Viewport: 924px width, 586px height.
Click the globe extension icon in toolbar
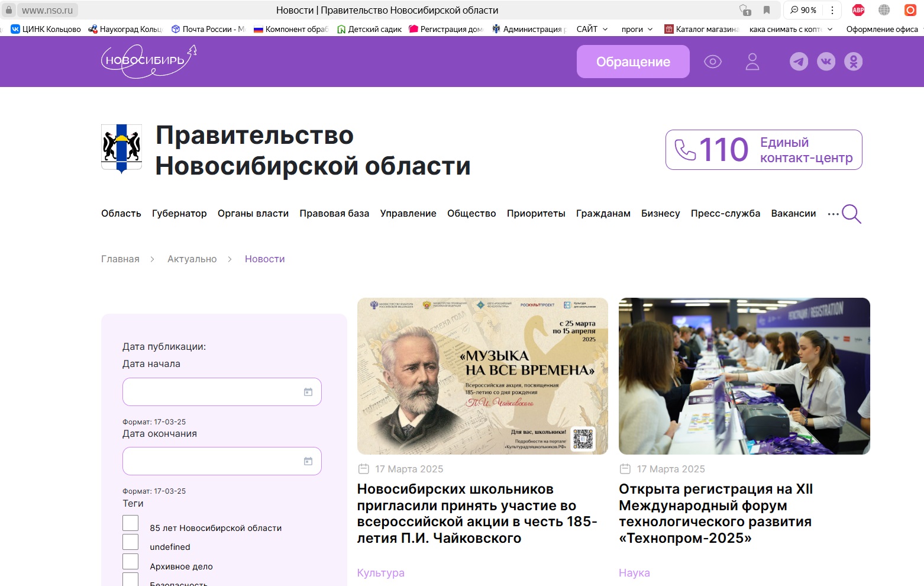[x=884, y=10]
